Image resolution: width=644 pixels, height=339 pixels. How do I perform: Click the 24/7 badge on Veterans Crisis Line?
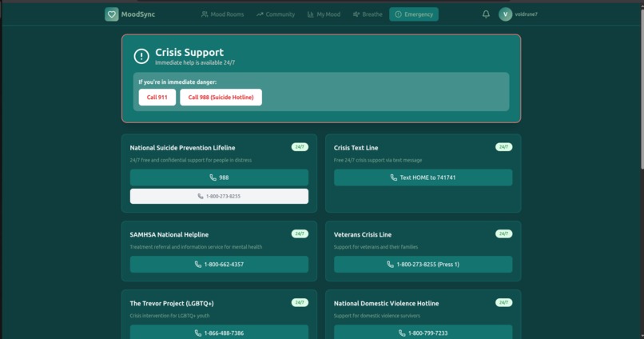click(x=503, y=233)
